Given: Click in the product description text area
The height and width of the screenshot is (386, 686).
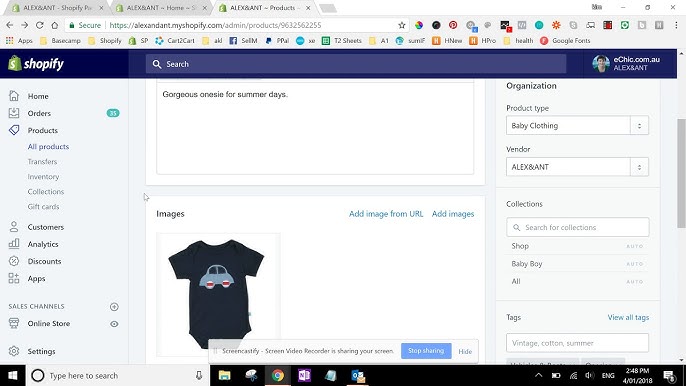Looking at the screenshot, I should click(315, 128).
